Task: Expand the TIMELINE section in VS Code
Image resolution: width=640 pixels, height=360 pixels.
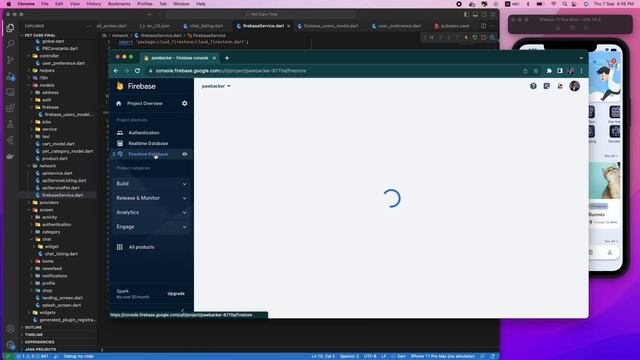Action: click(33, 335)
